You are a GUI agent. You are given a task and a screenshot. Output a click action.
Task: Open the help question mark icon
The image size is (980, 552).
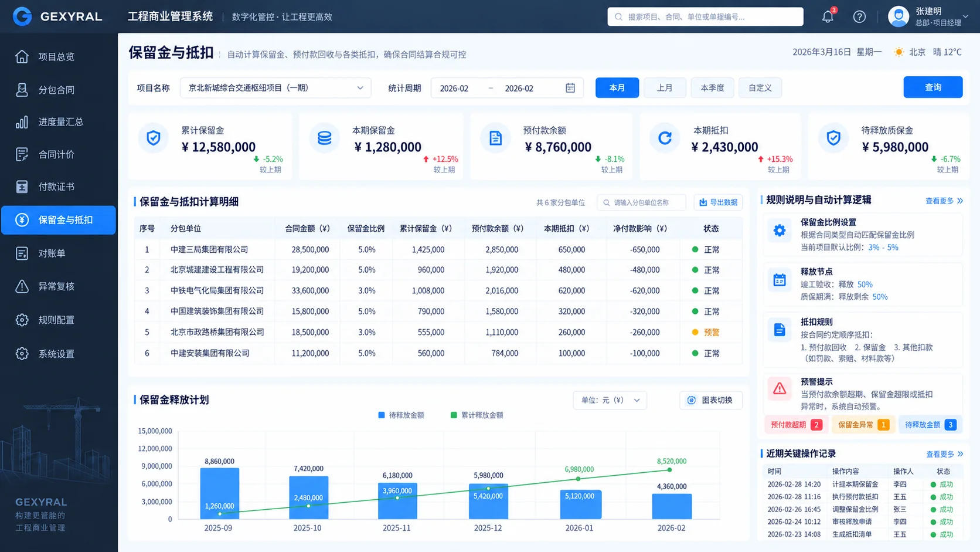point(859,16)
